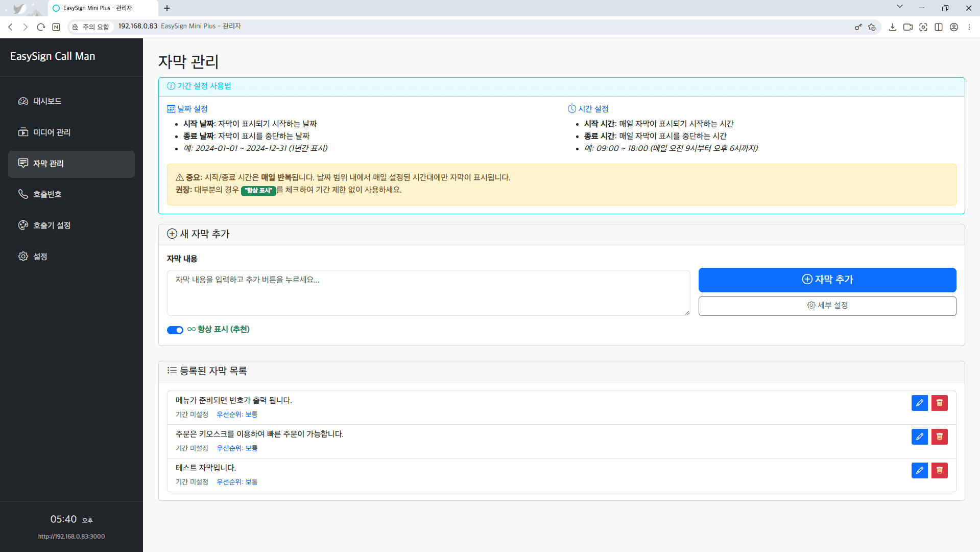This screenshot has height=552, width=980.
Task: Open browser downloads icon
Action: pyautogui.click(x=892, y=27)
